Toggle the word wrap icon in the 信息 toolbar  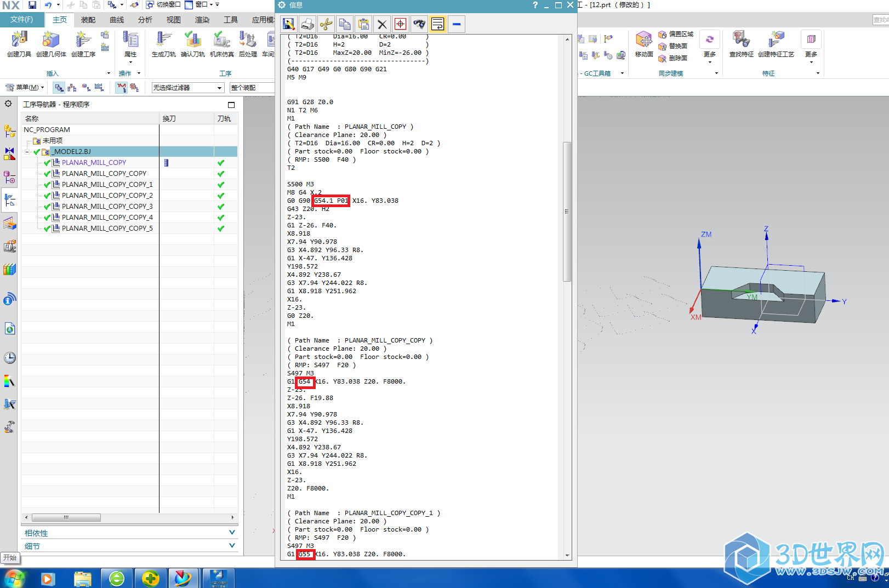438,24
